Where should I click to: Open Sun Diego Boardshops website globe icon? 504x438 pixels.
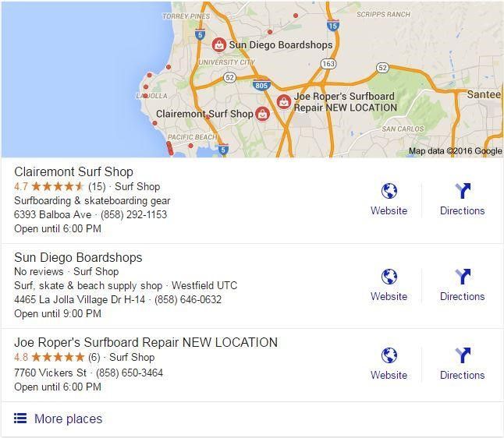[389, 277]
